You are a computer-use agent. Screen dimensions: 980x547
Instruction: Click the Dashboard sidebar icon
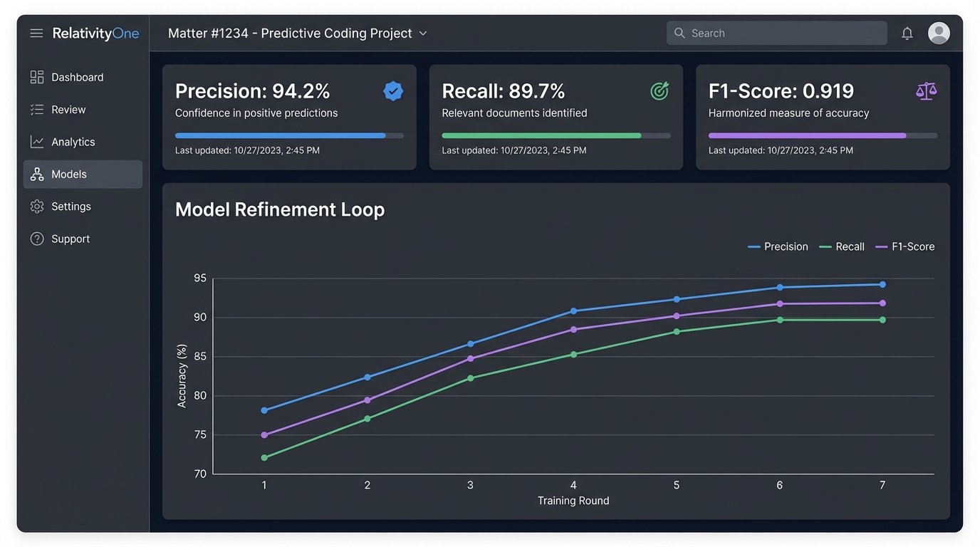(37, 77)
